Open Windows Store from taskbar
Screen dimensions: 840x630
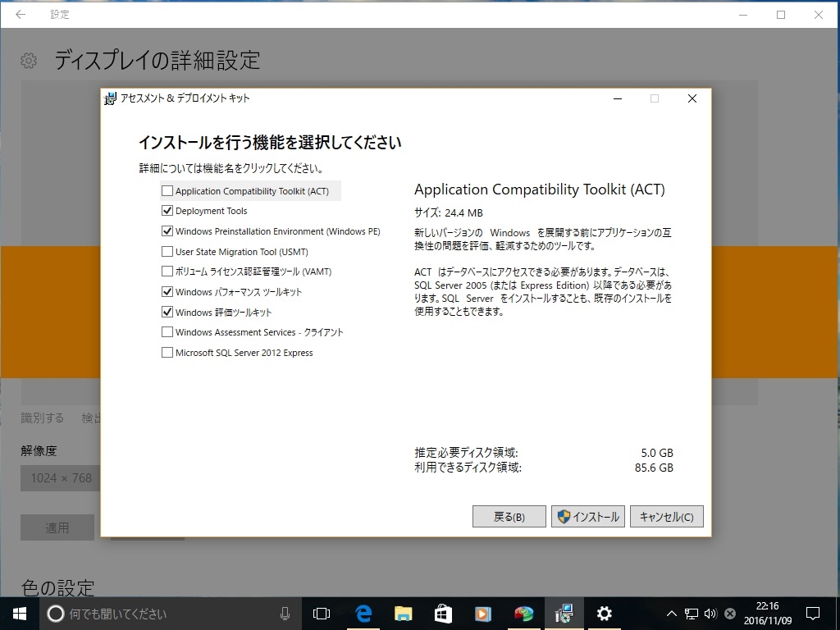pyautogui.click(x=443, y=614)
